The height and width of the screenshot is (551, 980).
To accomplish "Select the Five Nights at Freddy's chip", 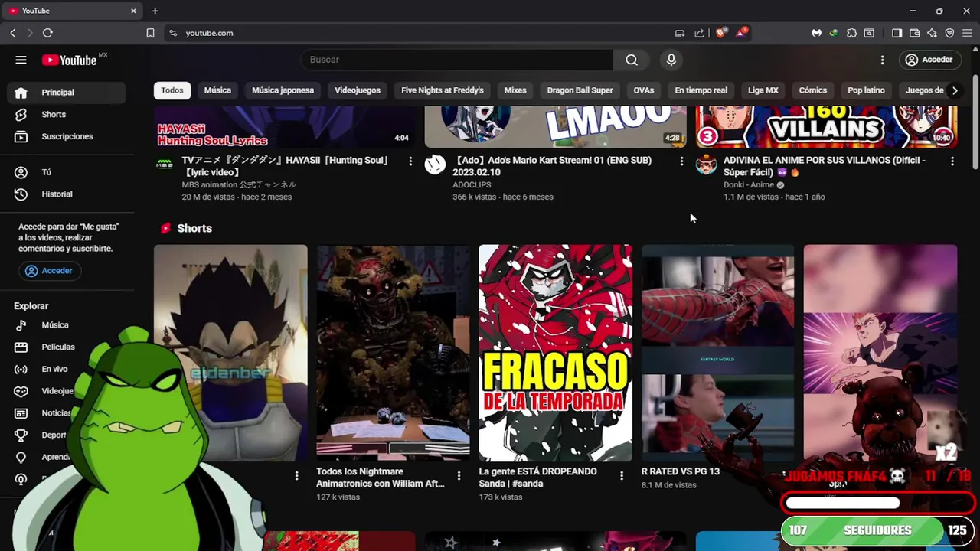I will click(443, 90).
